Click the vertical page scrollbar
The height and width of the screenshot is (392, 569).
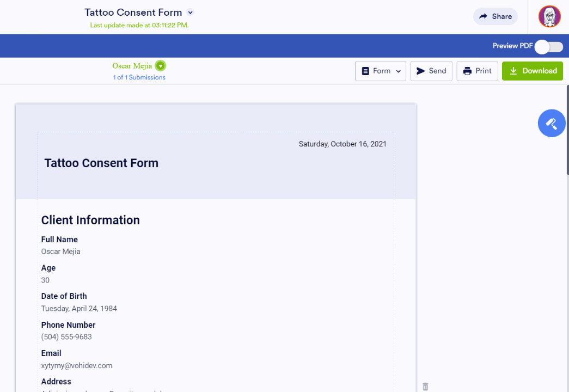(x=567, y=131)
